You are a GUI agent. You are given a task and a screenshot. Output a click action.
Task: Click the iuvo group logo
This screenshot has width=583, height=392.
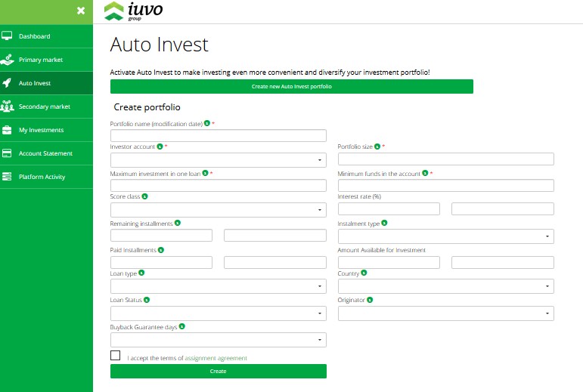[133, 11]
